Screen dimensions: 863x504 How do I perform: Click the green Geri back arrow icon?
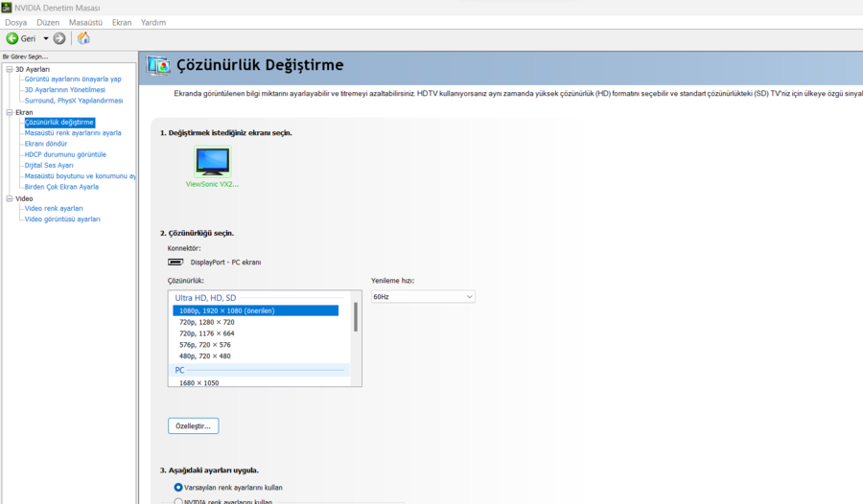pyautogui.click(x=12, y=38)
